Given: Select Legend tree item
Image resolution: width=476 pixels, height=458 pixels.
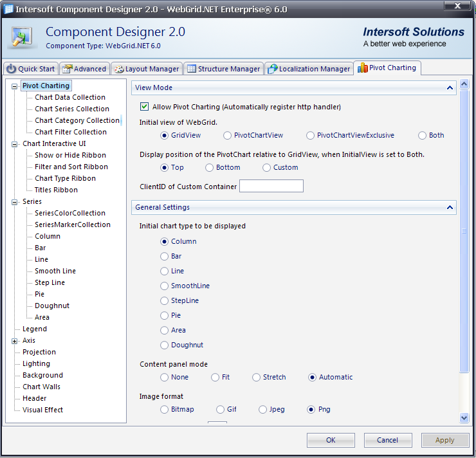Looking at the screenshot, I should 35,329.
